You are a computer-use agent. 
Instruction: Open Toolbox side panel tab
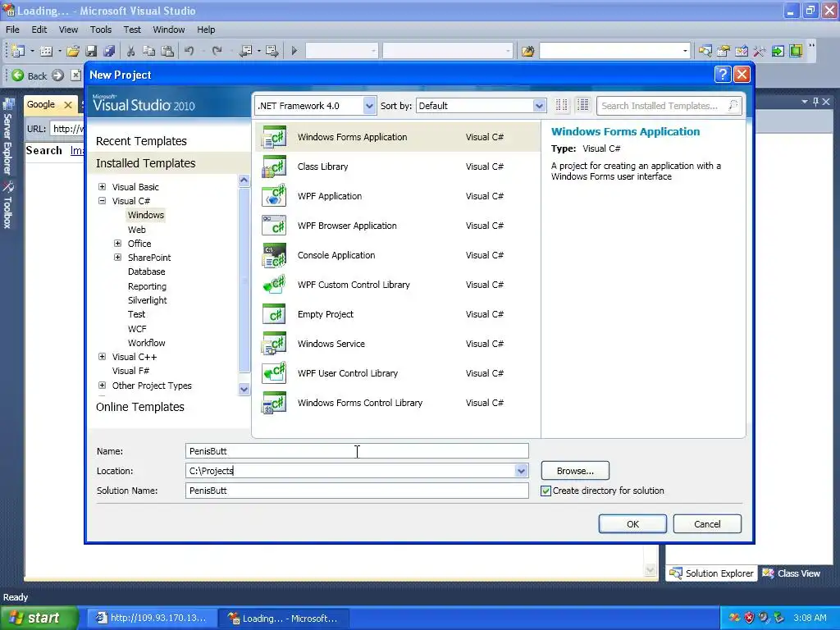8,206
